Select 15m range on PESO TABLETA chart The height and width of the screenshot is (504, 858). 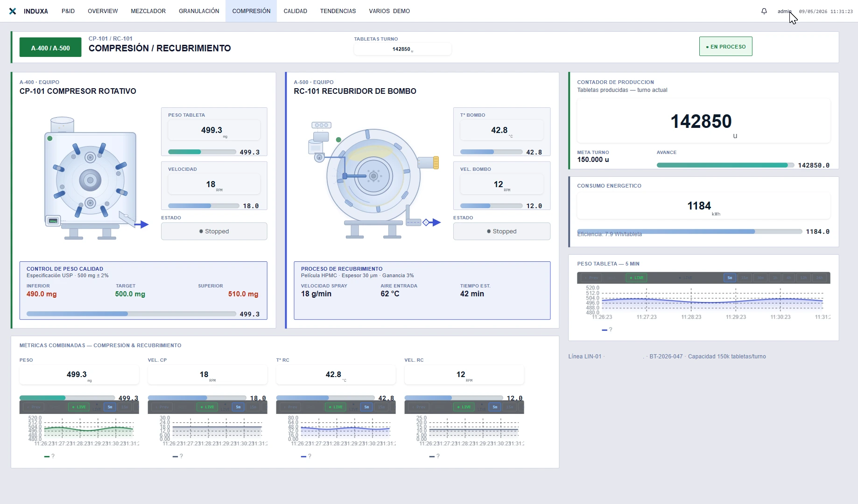[745, 278]
